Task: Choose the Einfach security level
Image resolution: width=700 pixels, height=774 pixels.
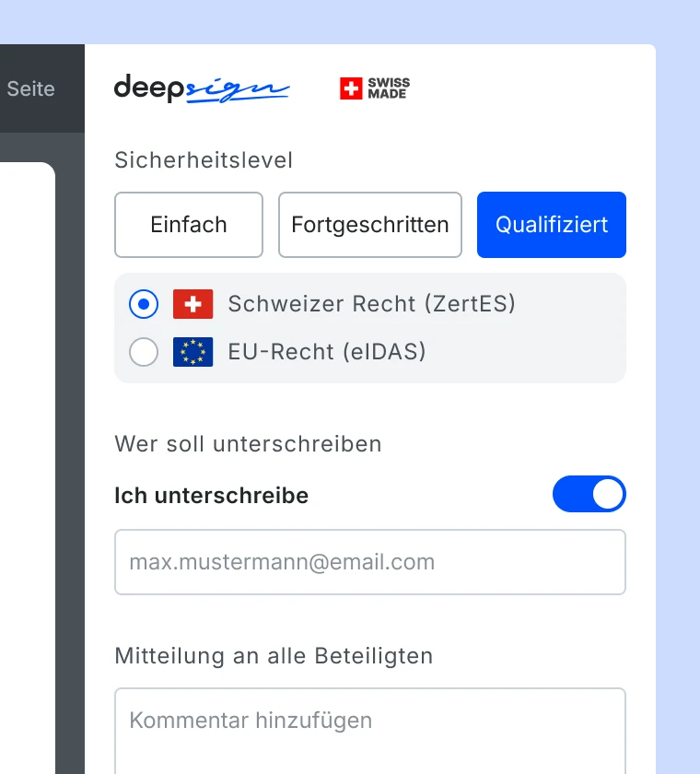Action: coord(189,225)
